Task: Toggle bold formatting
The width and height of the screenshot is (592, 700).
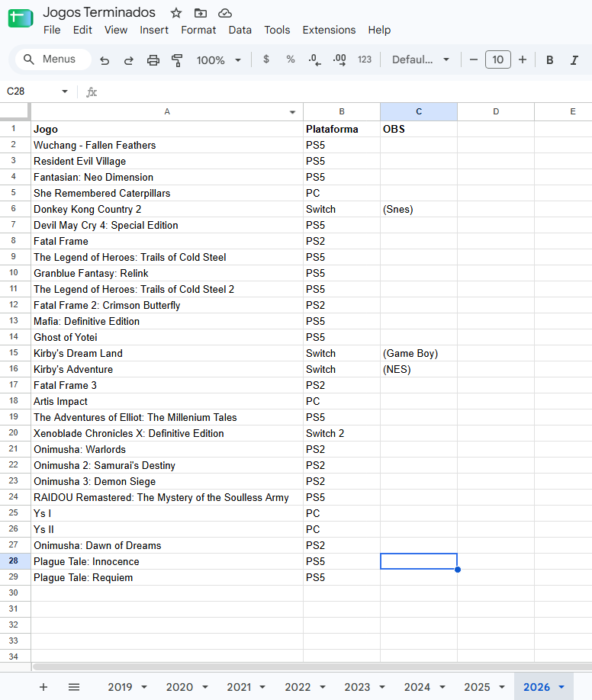Action: pyautogui.click(x=550, y=59)
